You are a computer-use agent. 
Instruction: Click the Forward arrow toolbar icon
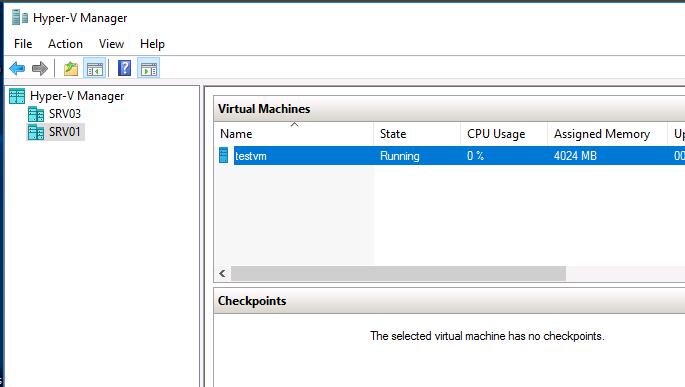tap(40, 69)
